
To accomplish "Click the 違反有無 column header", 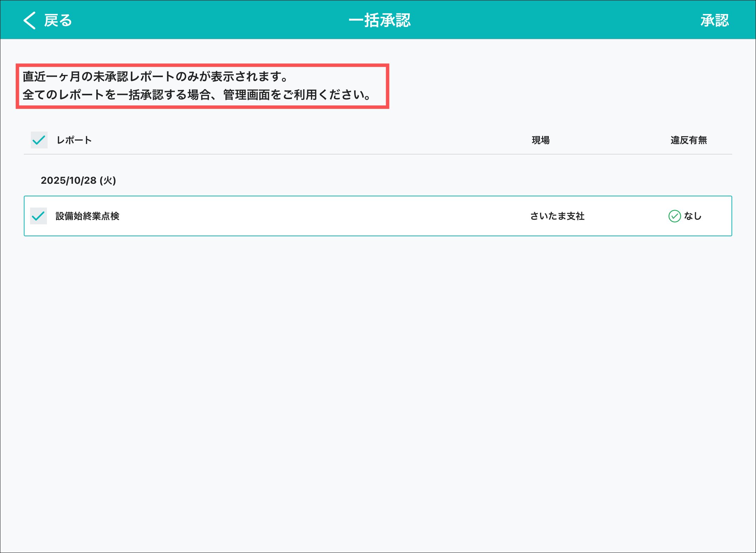I will 688,140.
